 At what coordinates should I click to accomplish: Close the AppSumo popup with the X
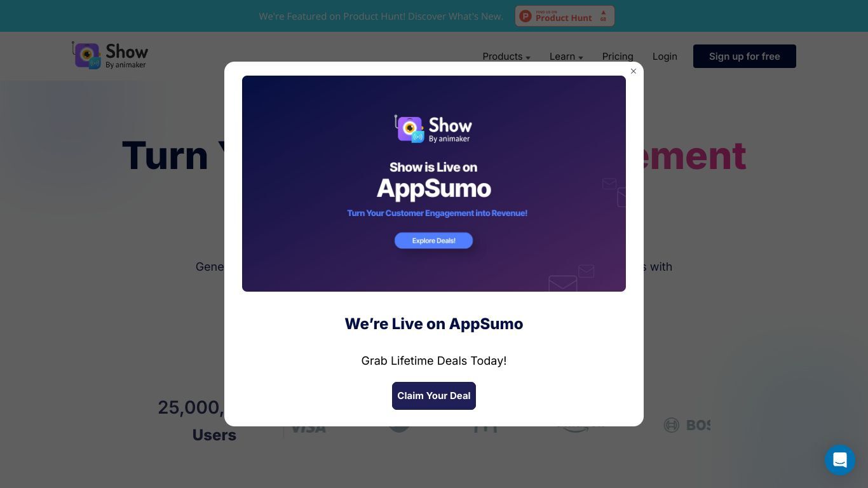[634, 71]
